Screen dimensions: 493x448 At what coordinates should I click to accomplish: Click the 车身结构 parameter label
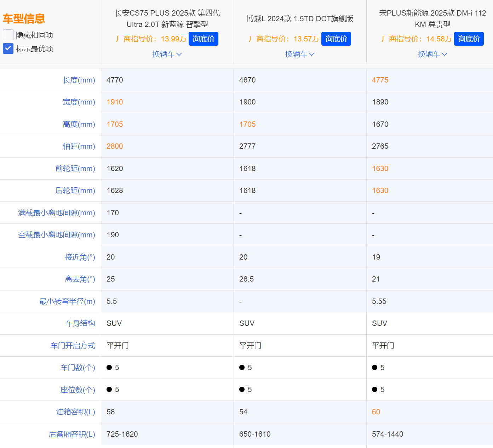[x=80, y=323]
